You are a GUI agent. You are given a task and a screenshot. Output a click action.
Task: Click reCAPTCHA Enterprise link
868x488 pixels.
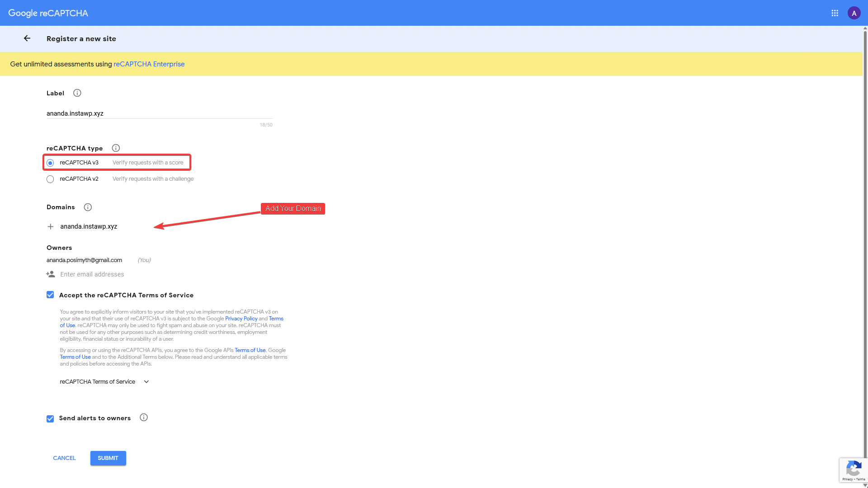tap(148, 64)
